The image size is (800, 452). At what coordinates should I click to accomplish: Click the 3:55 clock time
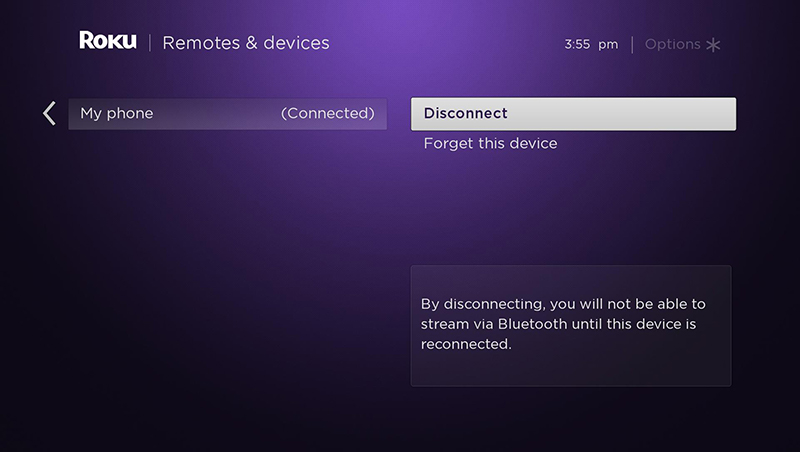coord(577,45)
